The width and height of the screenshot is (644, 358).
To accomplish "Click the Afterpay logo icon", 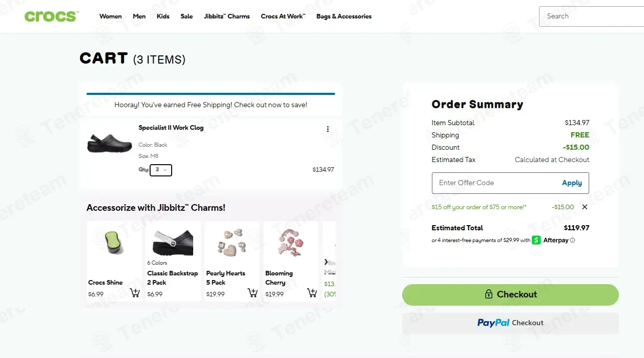I will (x=536, y=240).
